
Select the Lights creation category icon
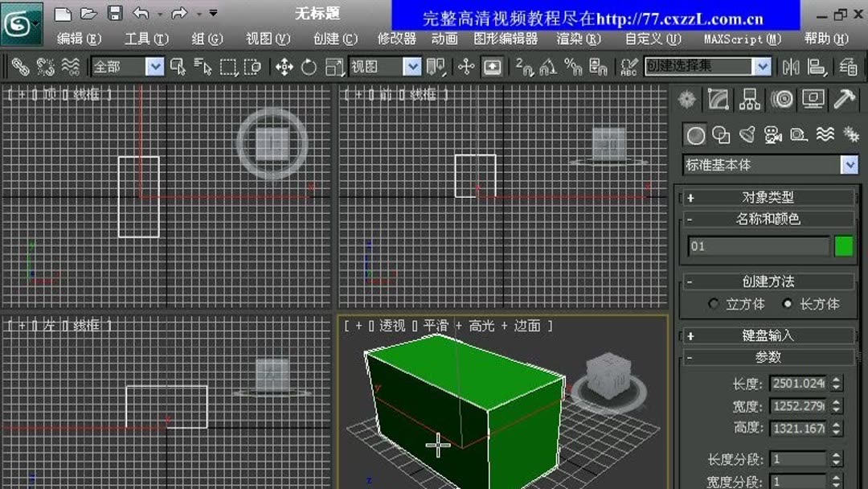point(747,135)
